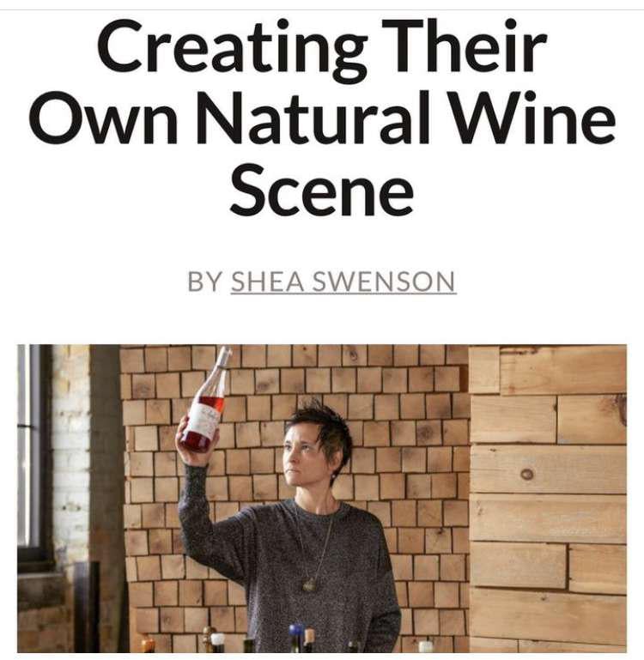Screen dimensions: 644x660
Task: Click the 'Own Natural Wine' headline line
Action: [x=322, y=118]
